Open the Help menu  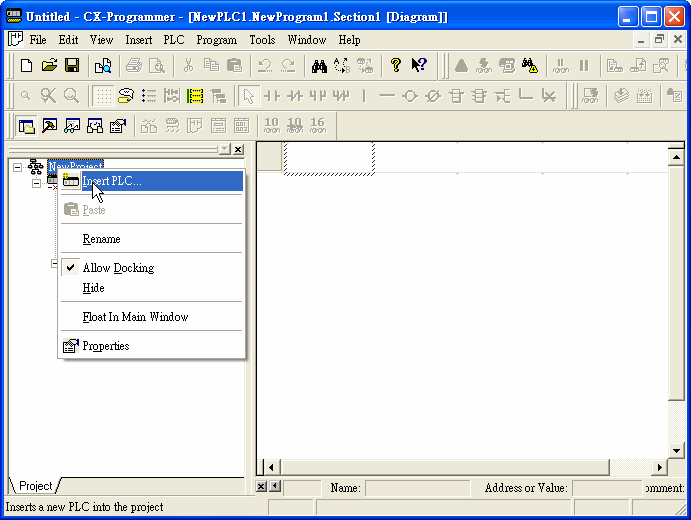(349, 40)
